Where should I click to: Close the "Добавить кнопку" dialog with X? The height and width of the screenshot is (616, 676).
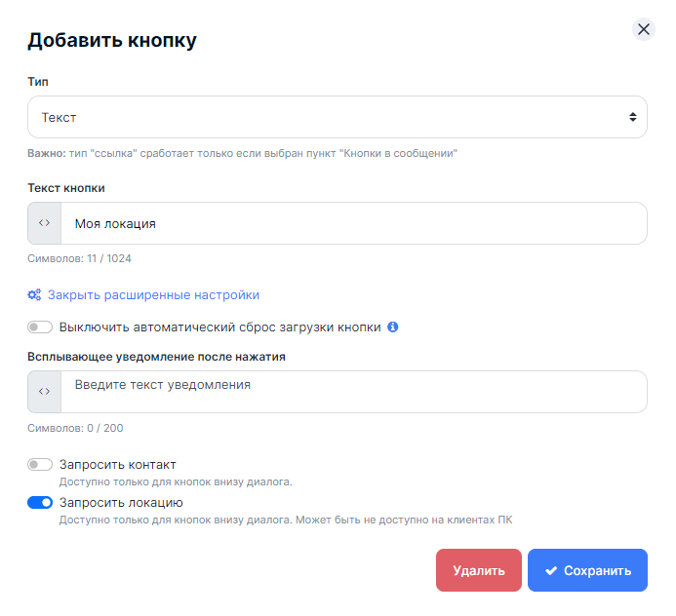pyautogui.click(x=643, y=29)
